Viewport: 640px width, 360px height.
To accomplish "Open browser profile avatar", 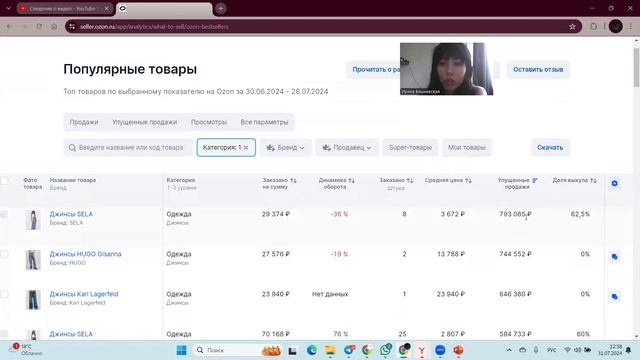I will 616,27.
